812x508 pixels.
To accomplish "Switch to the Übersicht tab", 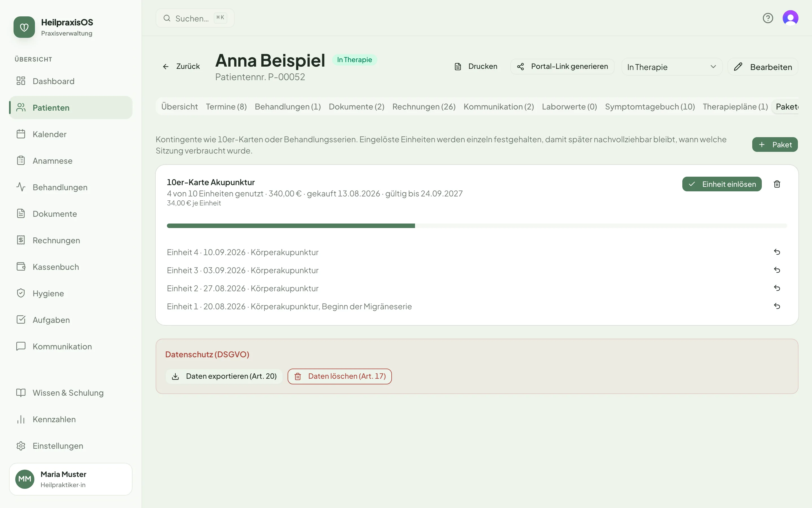I will click(180, 107).
